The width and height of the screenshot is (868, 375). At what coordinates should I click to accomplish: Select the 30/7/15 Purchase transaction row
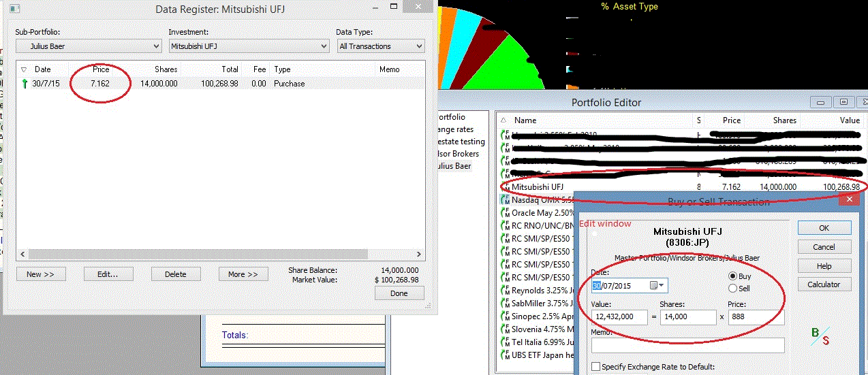point(221,84)
